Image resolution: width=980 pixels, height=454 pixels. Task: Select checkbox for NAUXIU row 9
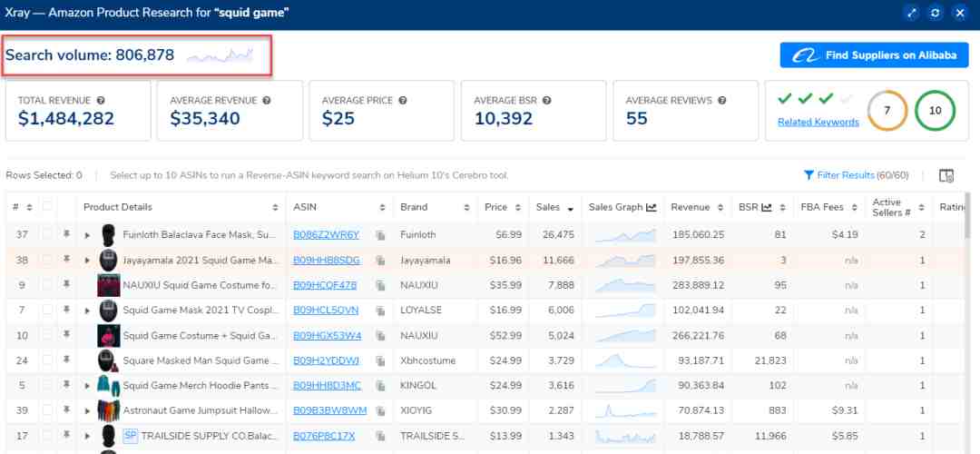tap(47, 284)
